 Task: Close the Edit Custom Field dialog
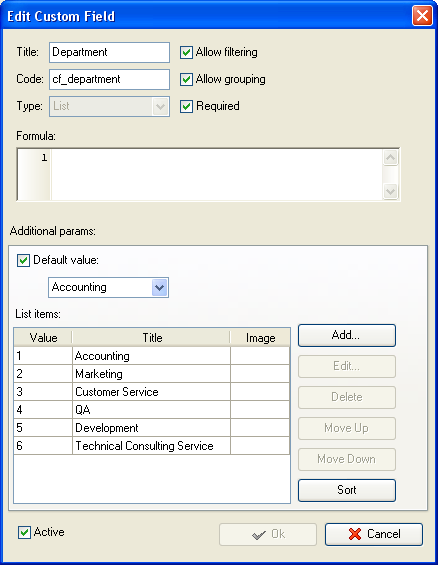click(422, 16)
